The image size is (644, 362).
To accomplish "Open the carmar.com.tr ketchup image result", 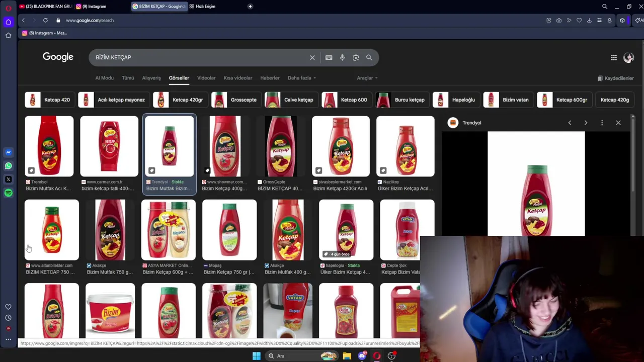I will (109, 146).
